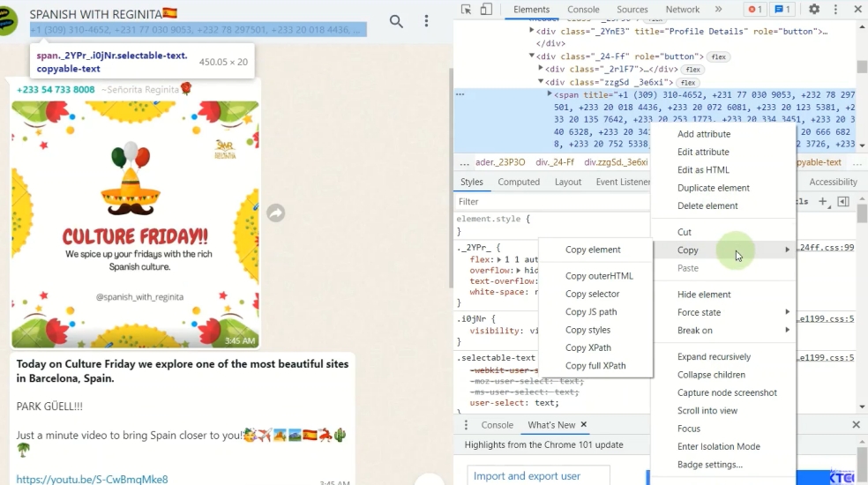Select Enter Isolation Mode

[723, 446]
